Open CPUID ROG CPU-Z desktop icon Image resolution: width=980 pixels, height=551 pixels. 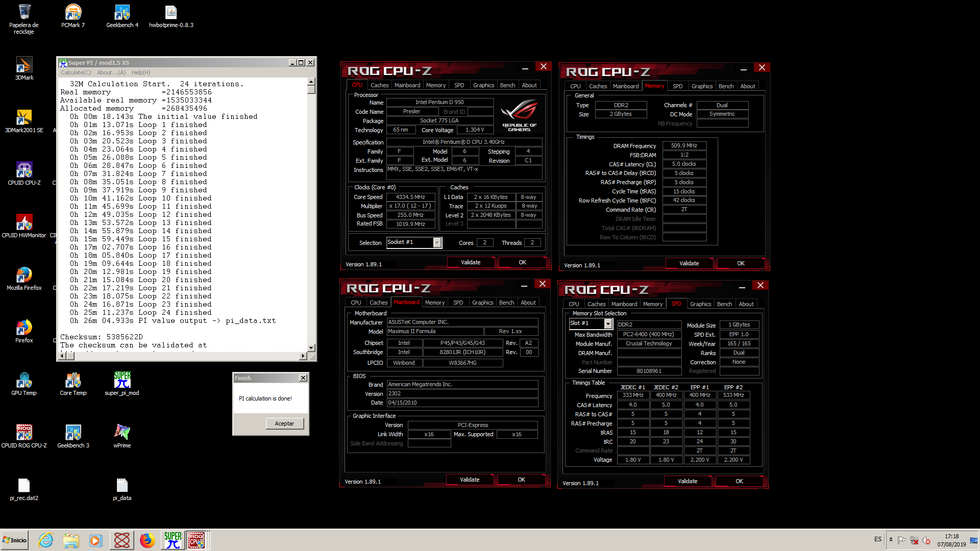pos(24,436)
